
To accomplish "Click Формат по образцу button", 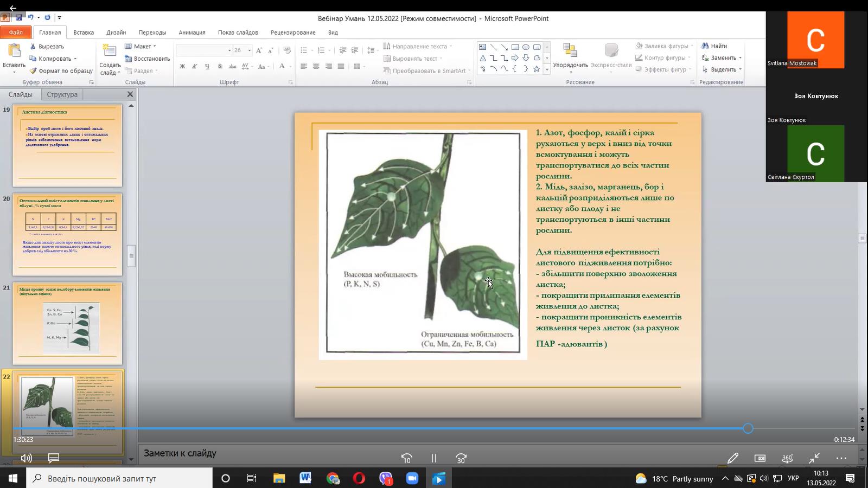I will point(61,70).
